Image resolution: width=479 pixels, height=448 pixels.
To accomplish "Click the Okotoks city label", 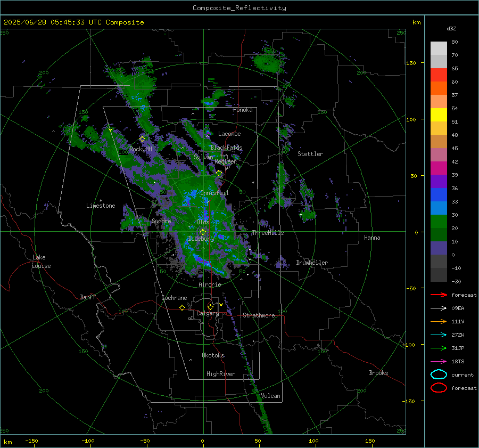I will [213, 355].
